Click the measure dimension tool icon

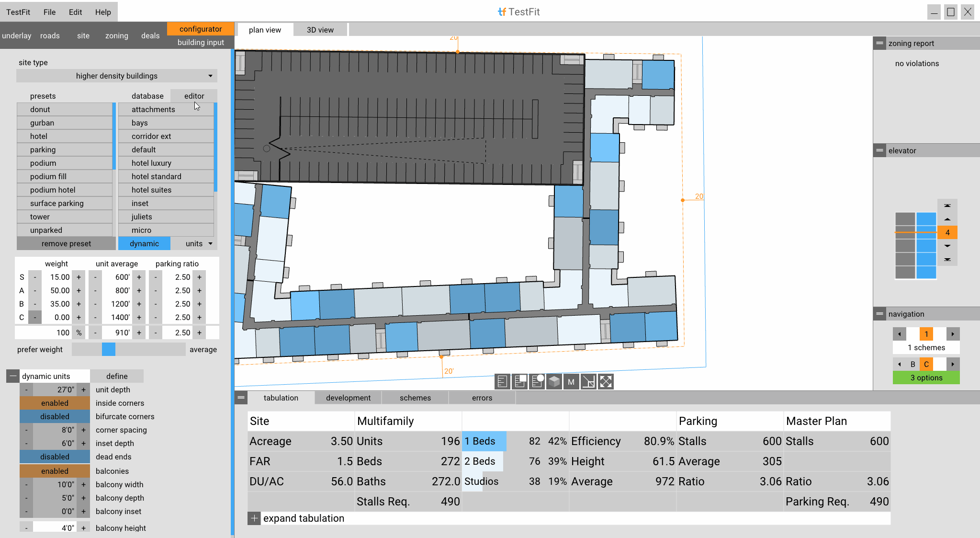[x=588, y=381]
